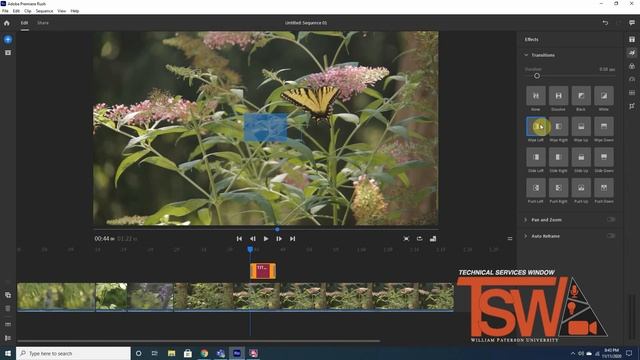Open the Color panel in right sidebar
Viewport: 640px width, 360px height.
click(632, 66)
